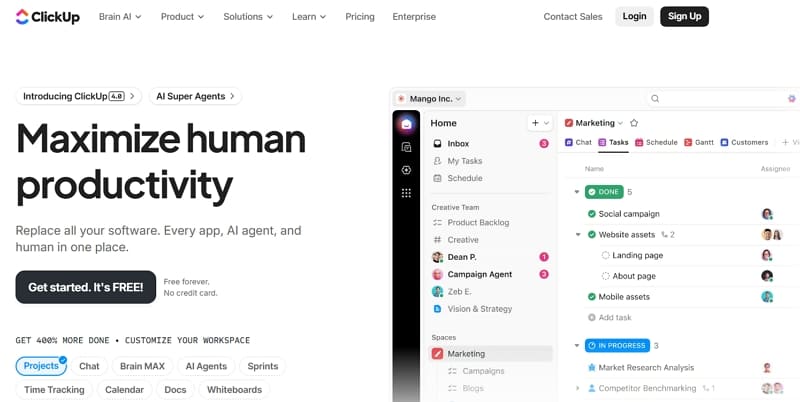Open the apps grid icon in the black sidebar

[406, 193]
